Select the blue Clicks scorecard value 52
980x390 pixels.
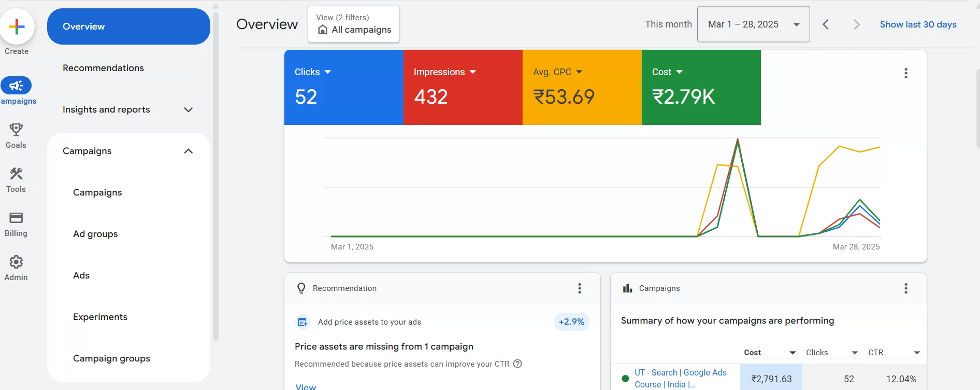(306, 97)
